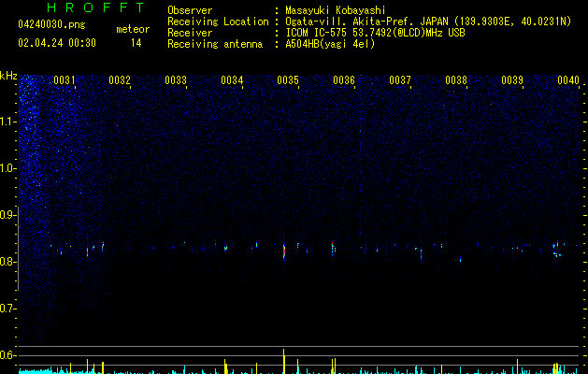
Task: Click the 0.8 frequency axis label
Action: 7,262
